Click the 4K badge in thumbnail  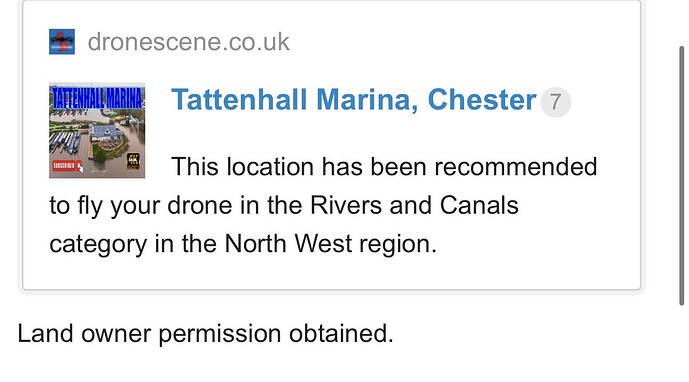click(x=133, y=160)
